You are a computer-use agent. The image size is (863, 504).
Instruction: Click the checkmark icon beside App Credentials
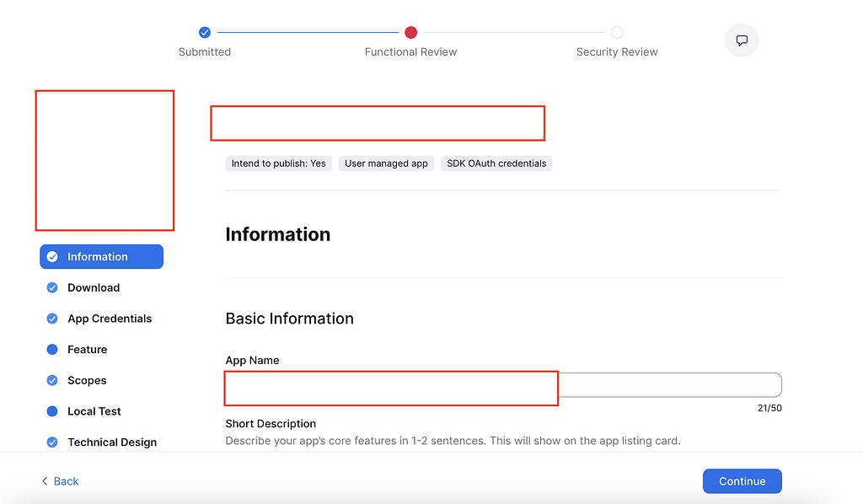[x=53, y=319]
